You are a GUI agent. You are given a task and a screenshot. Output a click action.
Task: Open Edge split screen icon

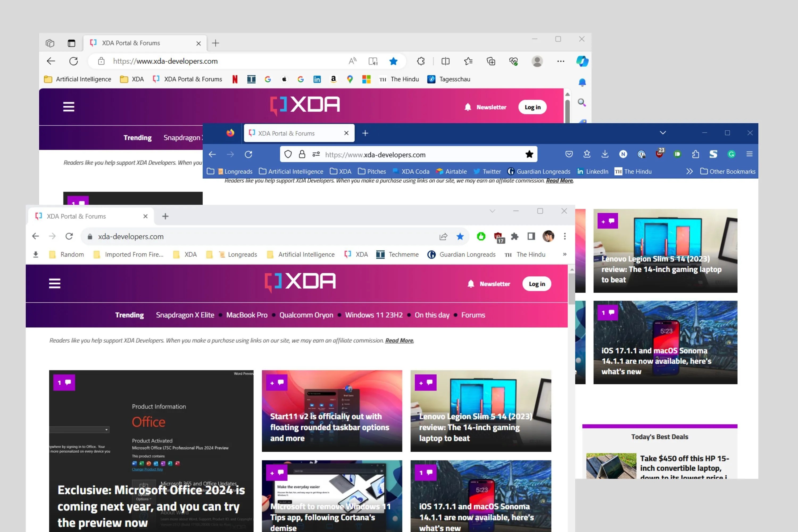pyautogui.click(x=446, y=61)
